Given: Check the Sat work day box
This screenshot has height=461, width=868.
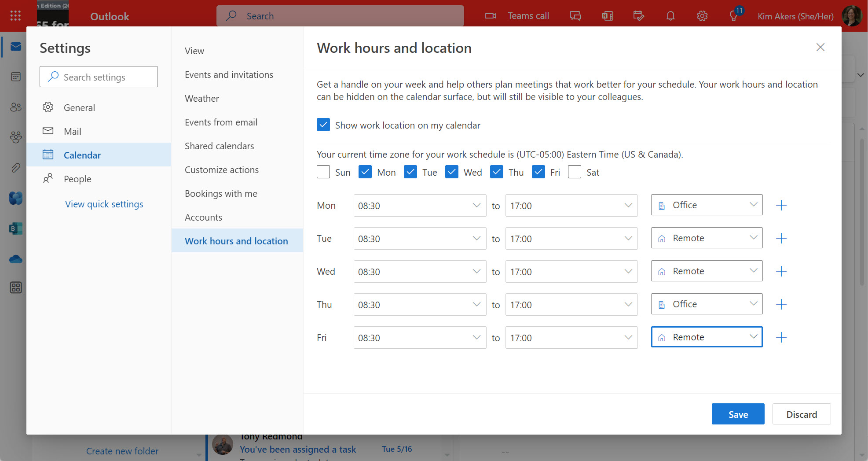Looking at the screenshot, I should [574, 172].
